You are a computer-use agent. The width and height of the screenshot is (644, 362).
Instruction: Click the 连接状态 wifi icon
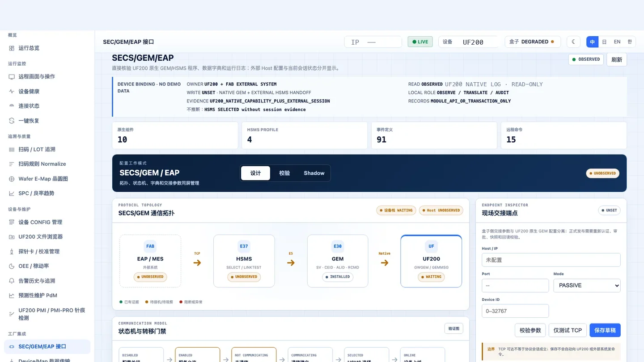point(12,106)
